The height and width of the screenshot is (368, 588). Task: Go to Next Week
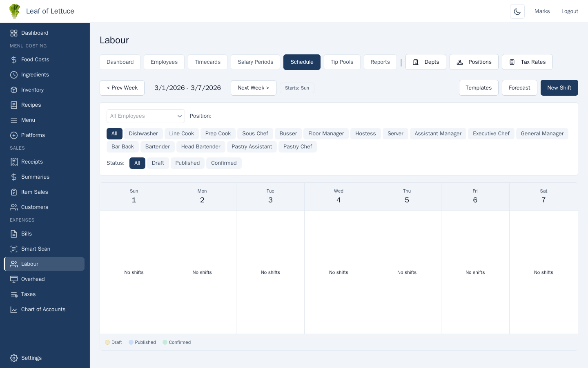pyautogui.click(x=253, y=88)
